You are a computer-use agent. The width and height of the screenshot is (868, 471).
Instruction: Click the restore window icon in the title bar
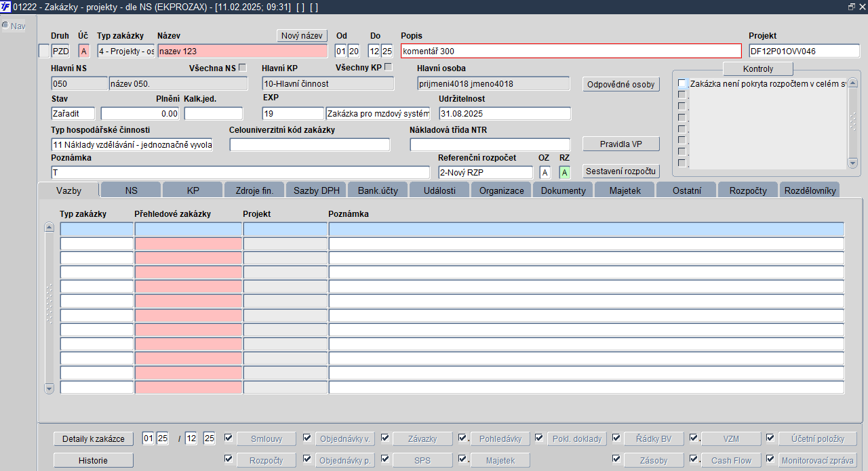point(852,7)
